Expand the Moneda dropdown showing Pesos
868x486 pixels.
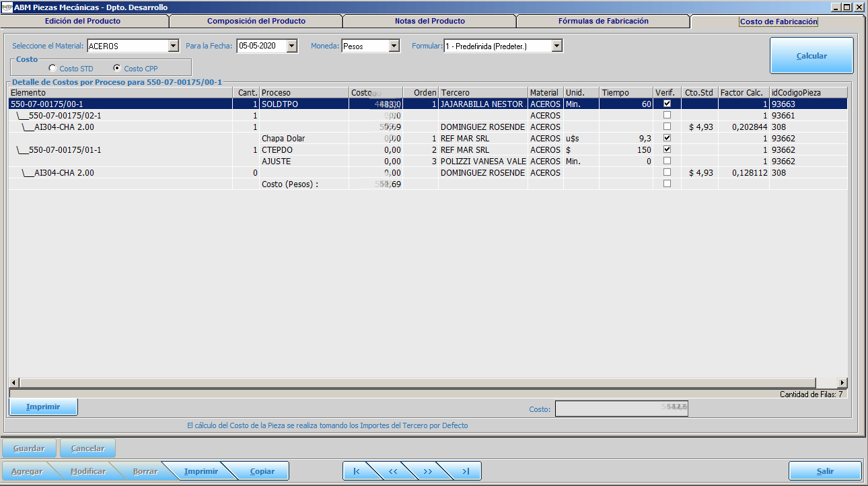pos(394,46)
